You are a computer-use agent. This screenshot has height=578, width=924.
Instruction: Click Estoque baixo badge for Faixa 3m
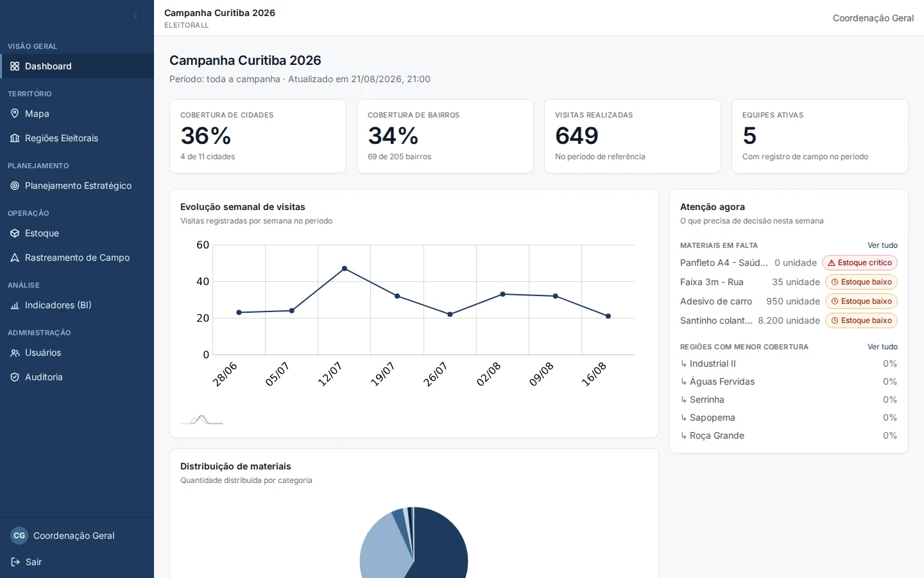(x=861, y=282)
